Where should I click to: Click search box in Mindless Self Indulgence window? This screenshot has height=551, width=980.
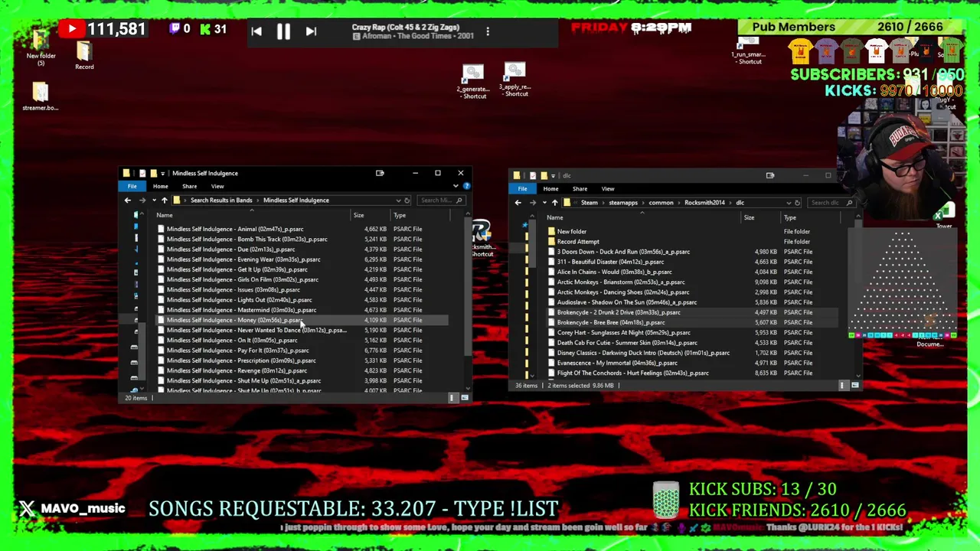[441, 201]
